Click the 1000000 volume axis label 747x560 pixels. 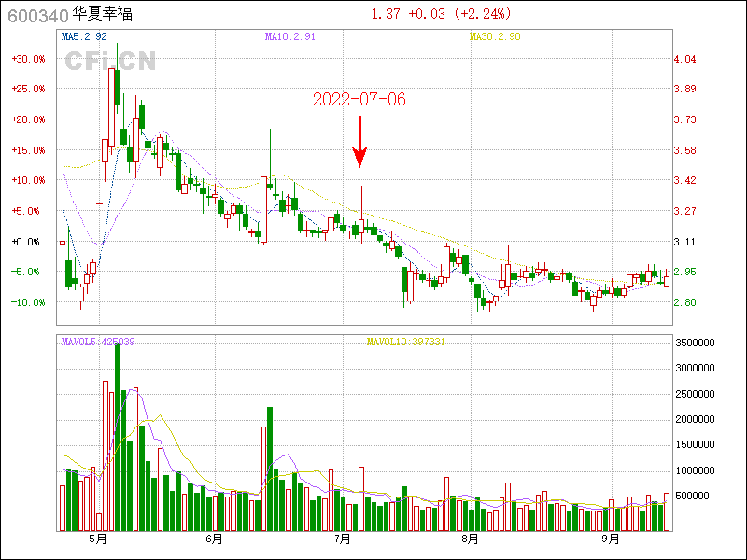pos(696,471)
